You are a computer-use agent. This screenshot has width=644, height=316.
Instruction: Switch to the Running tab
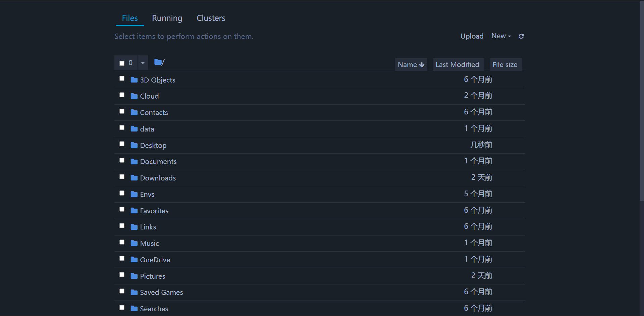coord(167,18)
